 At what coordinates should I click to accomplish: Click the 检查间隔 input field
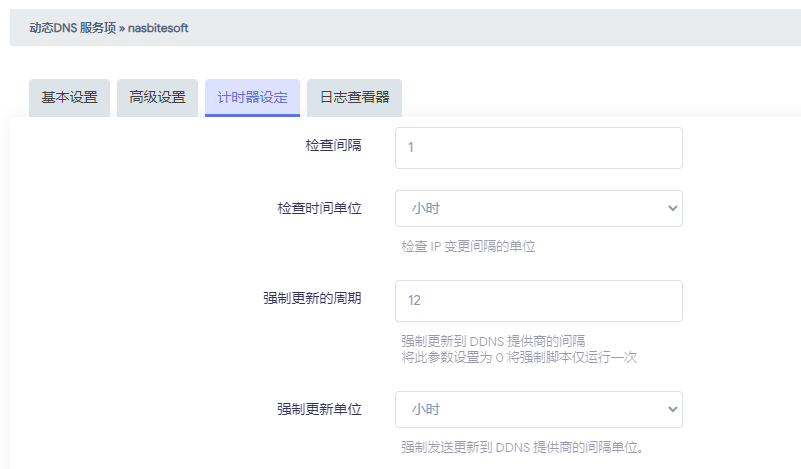pos(539,148)
